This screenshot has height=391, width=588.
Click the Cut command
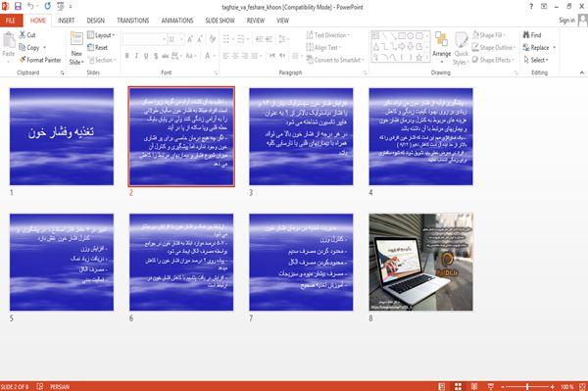pyautogui.click(x=27, y=35)
